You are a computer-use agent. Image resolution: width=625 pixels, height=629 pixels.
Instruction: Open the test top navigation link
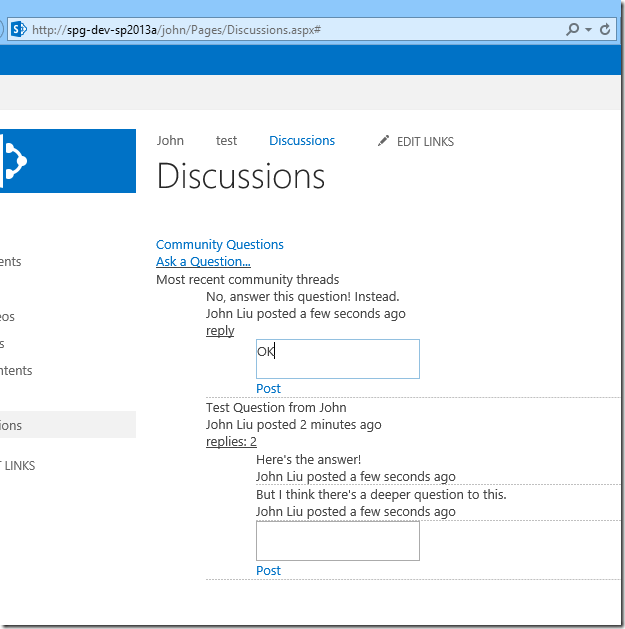point(227,141)
